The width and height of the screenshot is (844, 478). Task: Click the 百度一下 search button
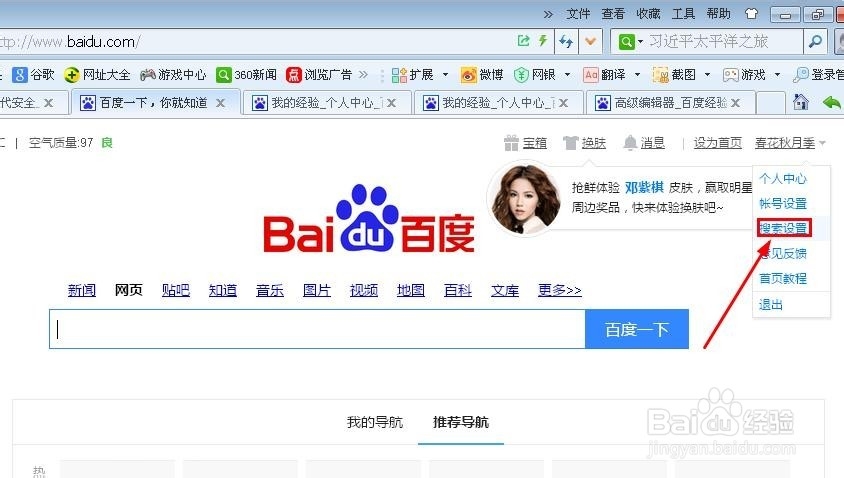pyautogui.click(x=637, y=329)
